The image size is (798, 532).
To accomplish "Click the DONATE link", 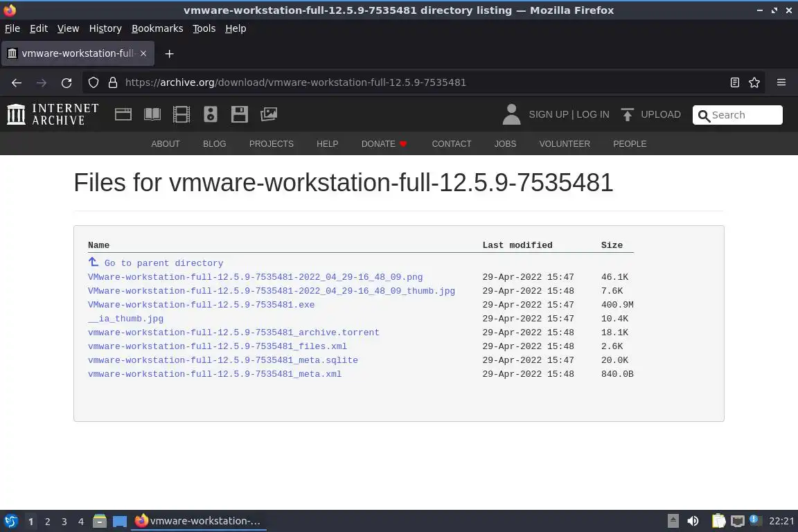I will tap(384, 144).
